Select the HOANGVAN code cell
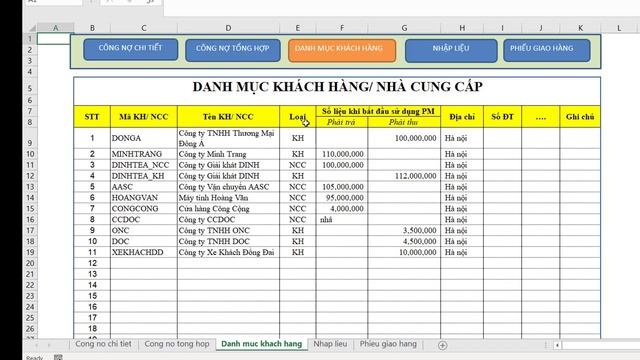Viewport: 640px width, 360px height. tap(144, 198)
